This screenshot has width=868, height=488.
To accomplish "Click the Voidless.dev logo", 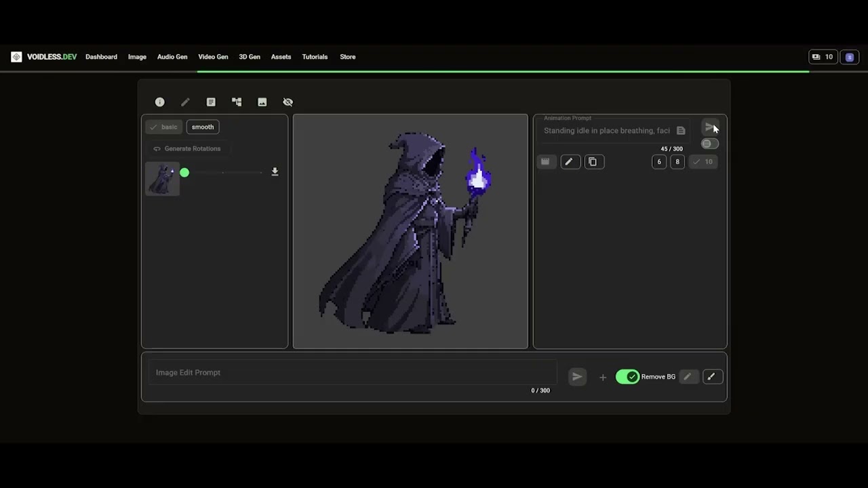I will [44, 57].
